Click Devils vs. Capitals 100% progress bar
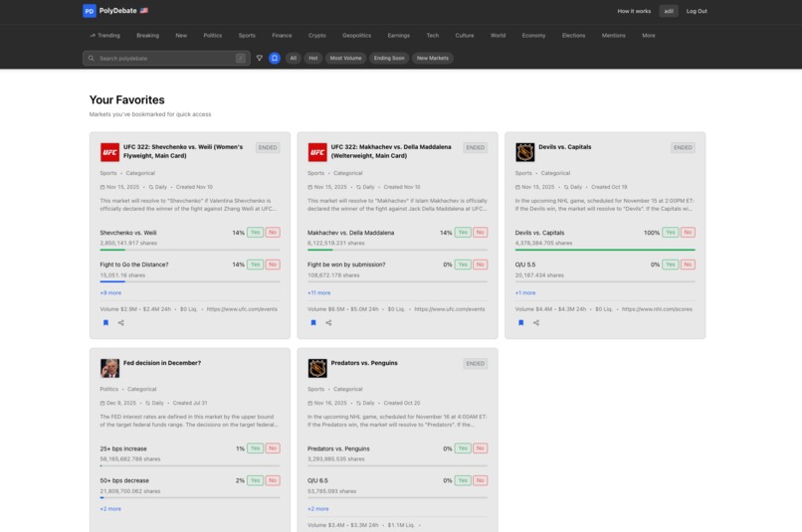This screenshot has height=532, width=802. pyautogui.click(x=605, y=250)
